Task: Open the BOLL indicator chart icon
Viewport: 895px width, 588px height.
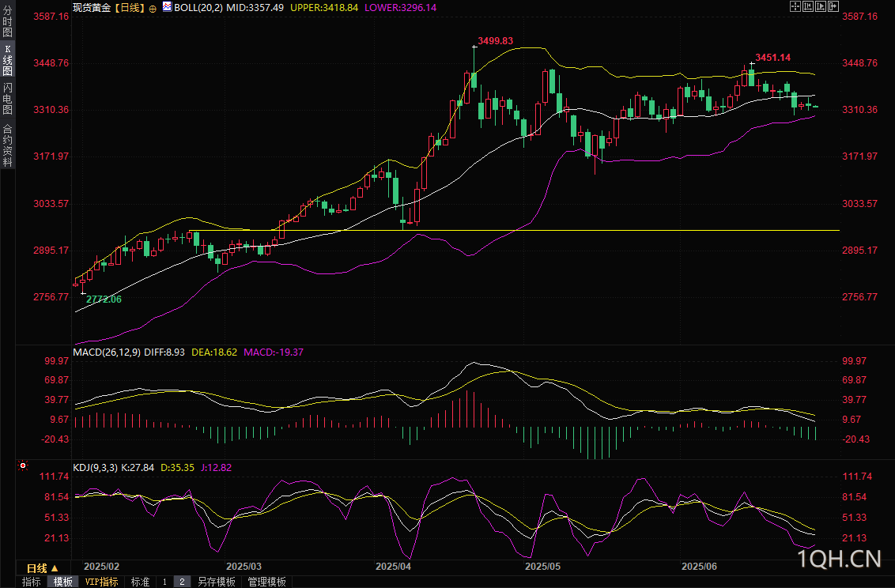Action: tap(167, 6)
